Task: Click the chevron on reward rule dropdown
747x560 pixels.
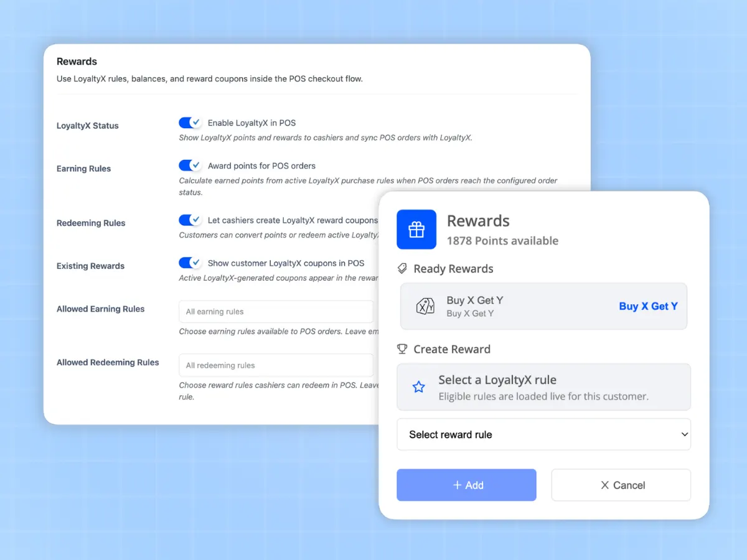Action: coord(685,435)
